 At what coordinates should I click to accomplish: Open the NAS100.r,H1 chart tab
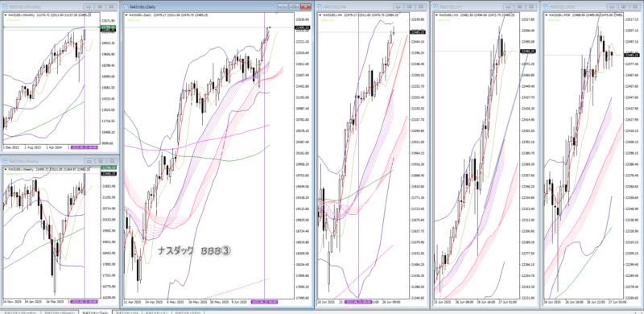[x=155, y=312]
